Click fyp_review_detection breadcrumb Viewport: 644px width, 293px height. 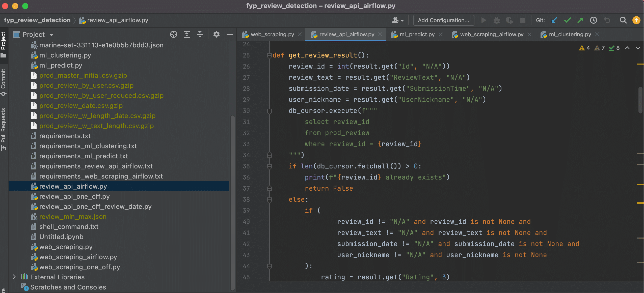pyautogui.click(x=37, y=20)
